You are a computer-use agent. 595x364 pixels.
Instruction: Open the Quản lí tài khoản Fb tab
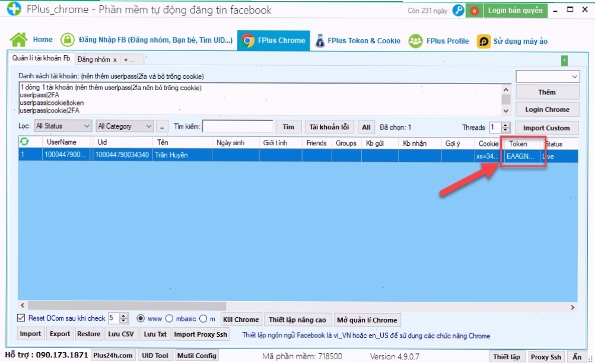(x=41, y=58)
